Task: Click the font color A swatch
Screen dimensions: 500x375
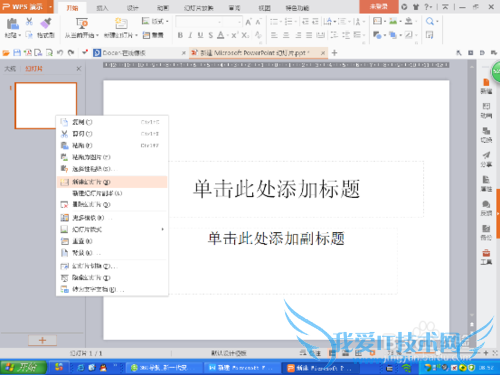Action: pos(221,35)
